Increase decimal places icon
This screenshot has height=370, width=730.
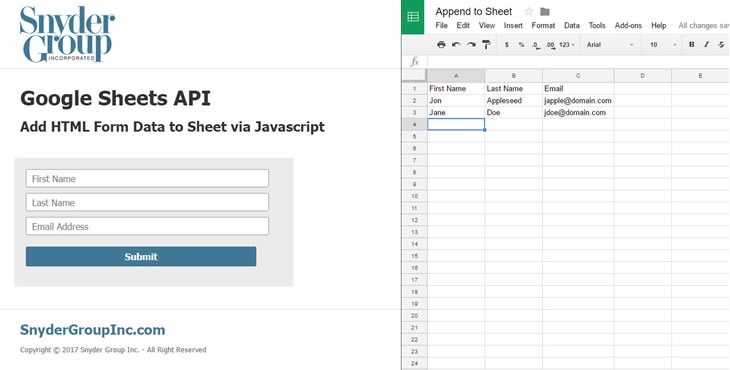coord(550,45)
